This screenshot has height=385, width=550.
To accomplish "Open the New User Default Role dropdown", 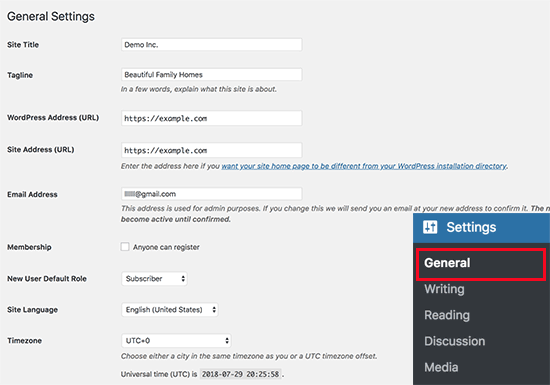I will (154, 279).
